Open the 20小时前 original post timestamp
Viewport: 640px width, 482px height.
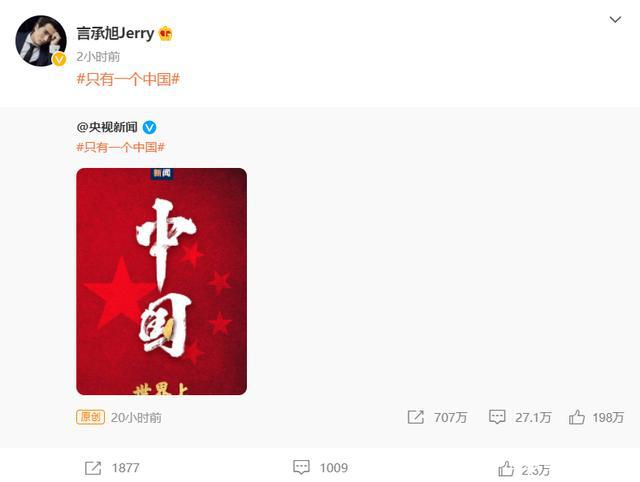pyautogui.click(x=136, y=418)
